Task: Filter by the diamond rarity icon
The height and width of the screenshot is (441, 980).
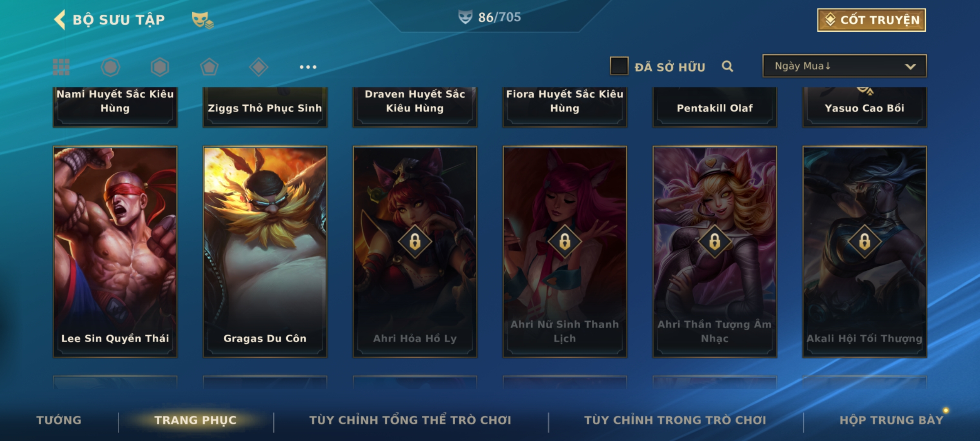Action: 258,67
